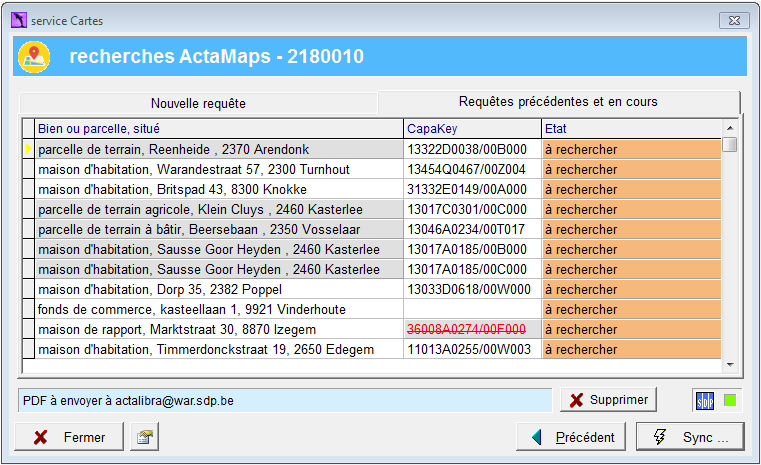Select row maison d'habitation, Warandestraat 57, Turnhout

(219, 169)
